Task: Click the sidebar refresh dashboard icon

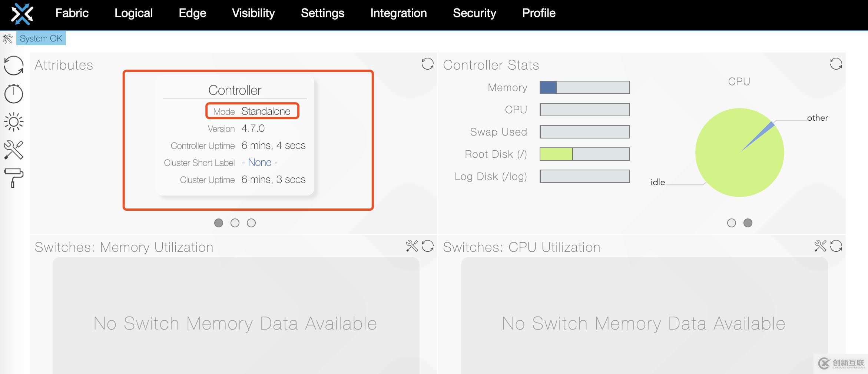Action: (x=14, y=66)
